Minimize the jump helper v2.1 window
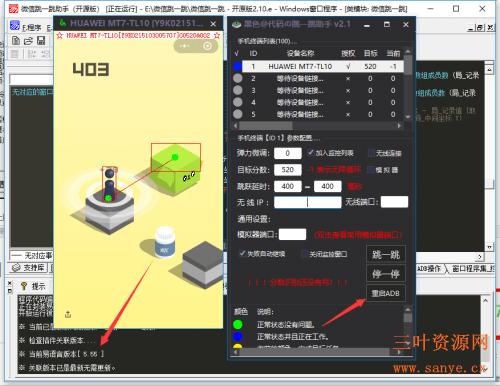Image resolution: width=500 pixels, height=386 pixels. pos(367,25)
